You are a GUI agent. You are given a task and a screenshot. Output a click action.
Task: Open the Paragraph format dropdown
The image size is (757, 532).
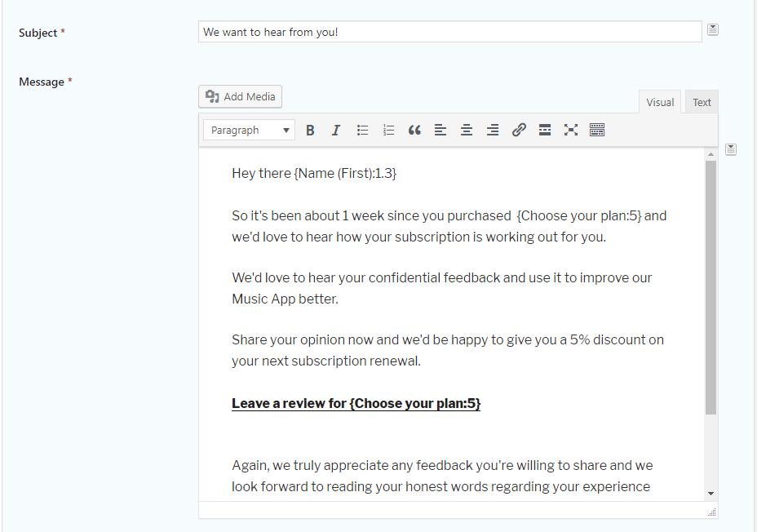click(249, 130)
